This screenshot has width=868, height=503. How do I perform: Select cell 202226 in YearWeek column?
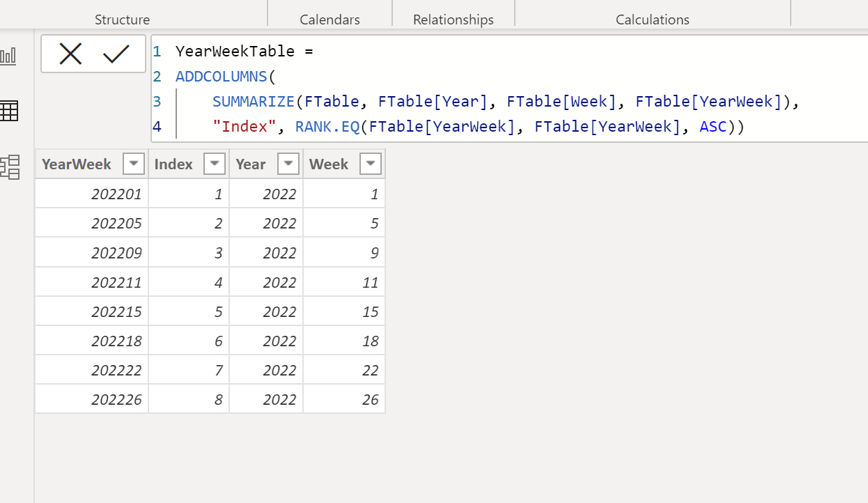(x=92, y=398)
